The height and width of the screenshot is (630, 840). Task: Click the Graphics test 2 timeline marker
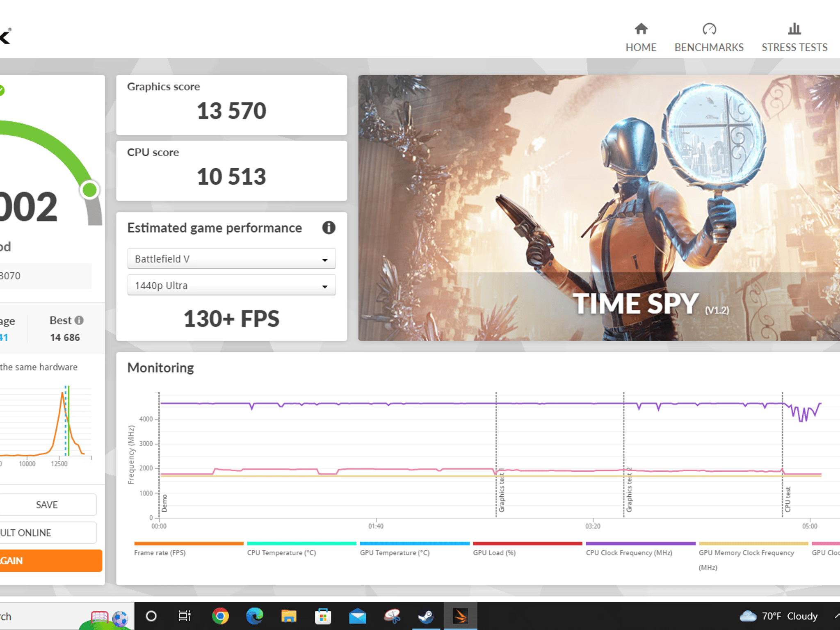pyautogui.click(x=629, y=490)
